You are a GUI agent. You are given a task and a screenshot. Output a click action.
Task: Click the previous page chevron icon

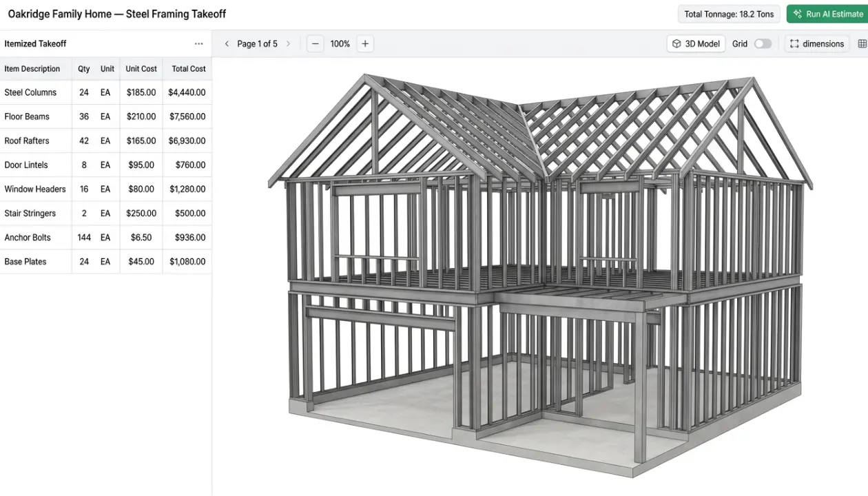pos(227,43)
